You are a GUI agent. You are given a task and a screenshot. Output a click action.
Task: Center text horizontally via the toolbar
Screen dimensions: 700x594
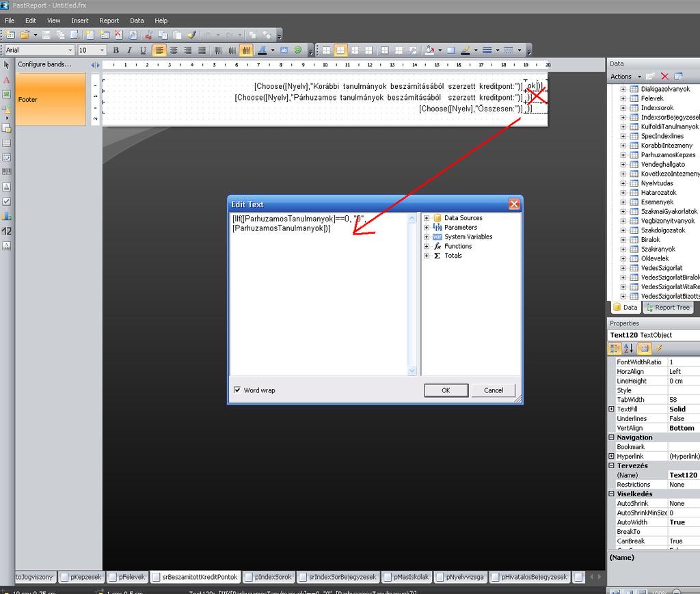coord(174,50)
